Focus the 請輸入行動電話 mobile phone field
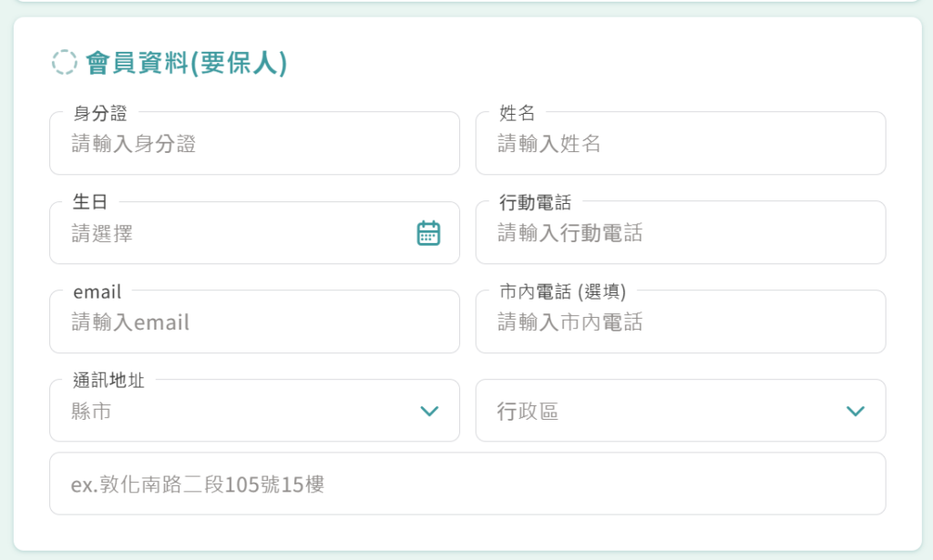933x560 pixels. point(680,233)
